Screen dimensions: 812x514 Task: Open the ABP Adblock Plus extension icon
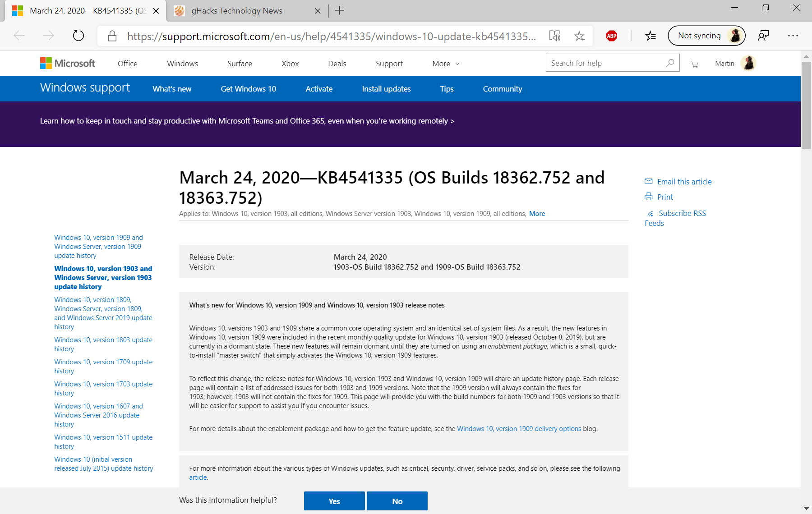612,36
